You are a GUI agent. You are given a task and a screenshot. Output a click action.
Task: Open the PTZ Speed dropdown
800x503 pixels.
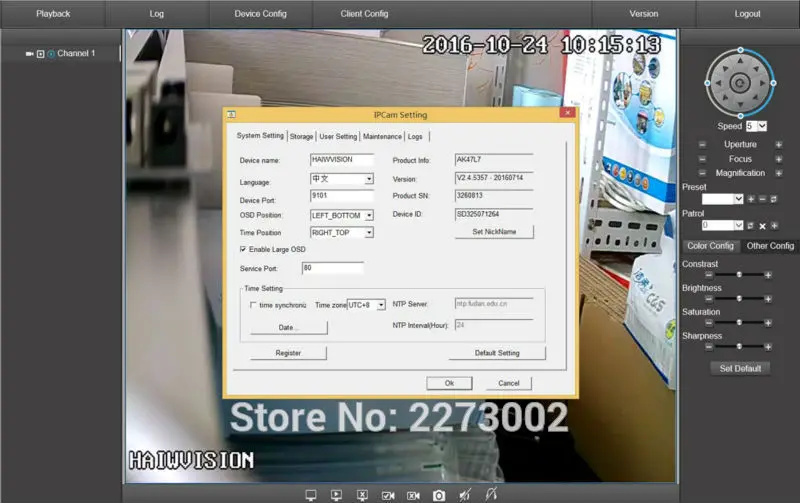coord(762,126)
